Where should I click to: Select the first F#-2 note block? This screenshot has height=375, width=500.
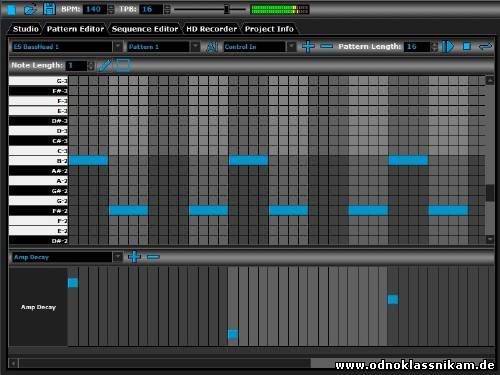coord(128,210)
